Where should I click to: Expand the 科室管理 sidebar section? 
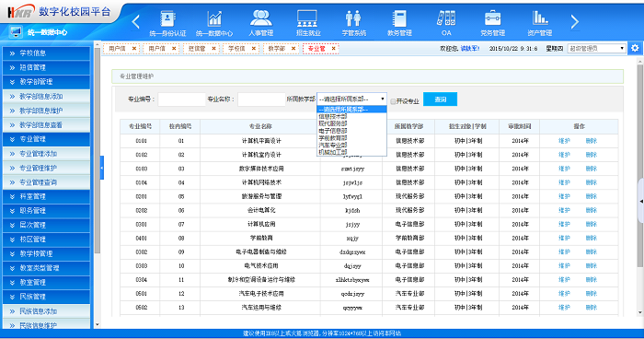tap(46, 196)
